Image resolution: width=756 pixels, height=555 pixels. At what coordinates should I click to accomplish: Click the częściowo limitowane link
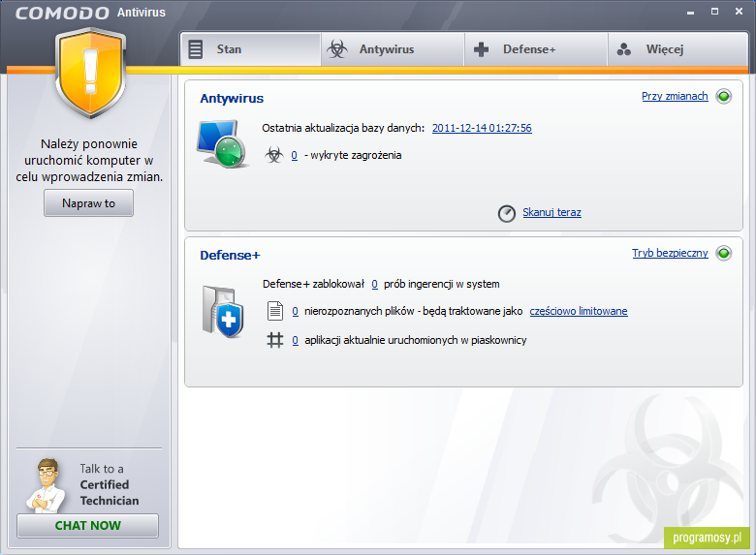pyautogui.click(x=579, y=311)
